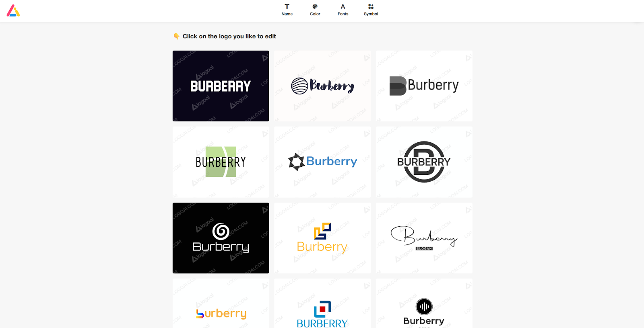The width and height of the screenshot is (644, 328).
Task: Open the Symbol picker tool
Action: pyautogui.click(x=371, y=10)
